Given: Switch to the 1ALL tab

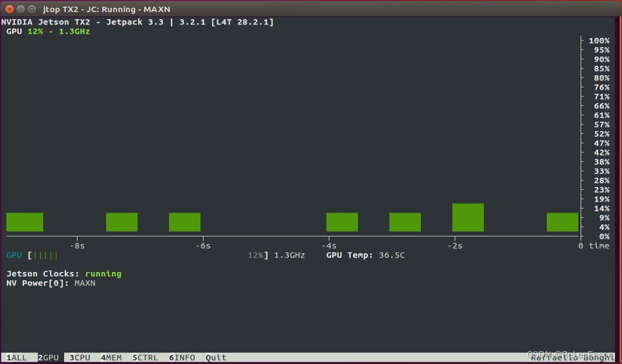Looking at the screenshot, I should 17,358.
